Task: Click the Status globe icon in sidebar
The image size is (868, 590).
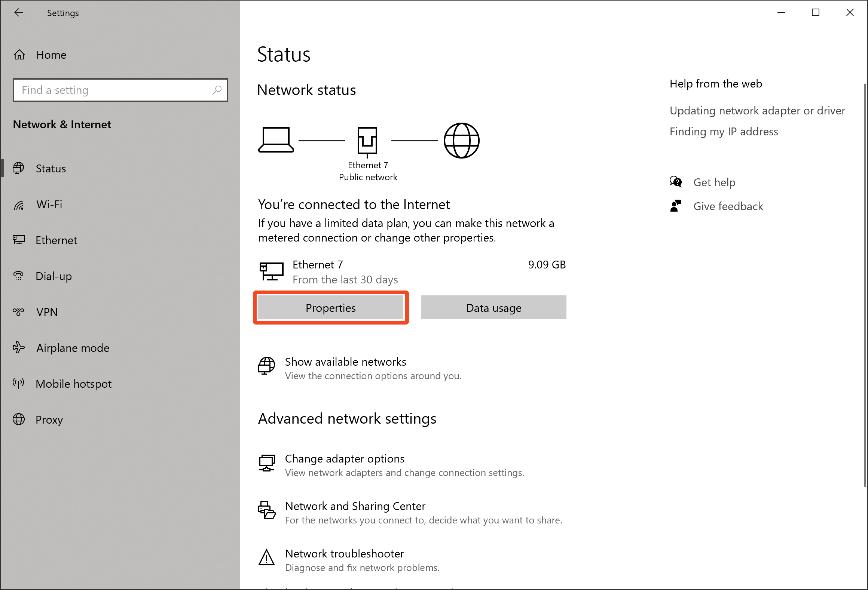Action: point(19,168)
